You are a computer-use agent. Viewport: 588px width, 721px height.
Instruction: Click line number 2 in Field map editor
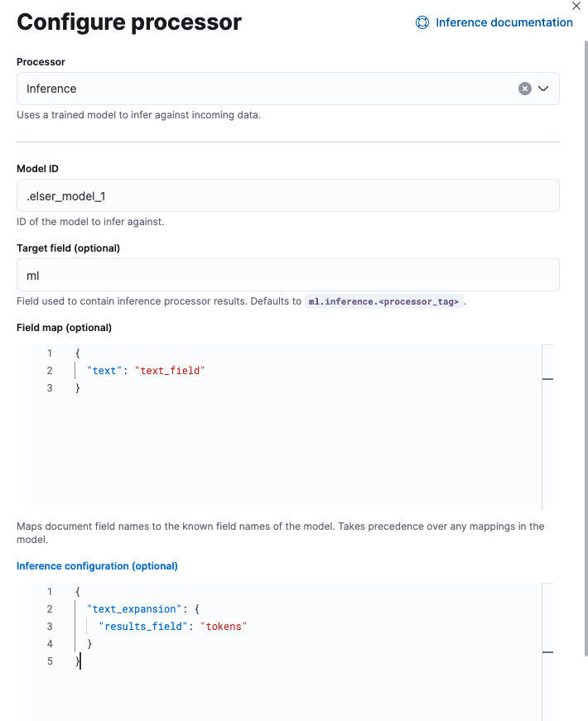pos(49,370)
